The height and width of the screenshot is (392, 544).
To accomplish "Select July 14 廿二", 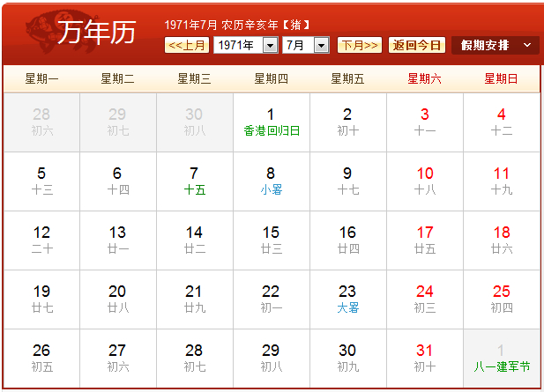I will click(195, 240).
